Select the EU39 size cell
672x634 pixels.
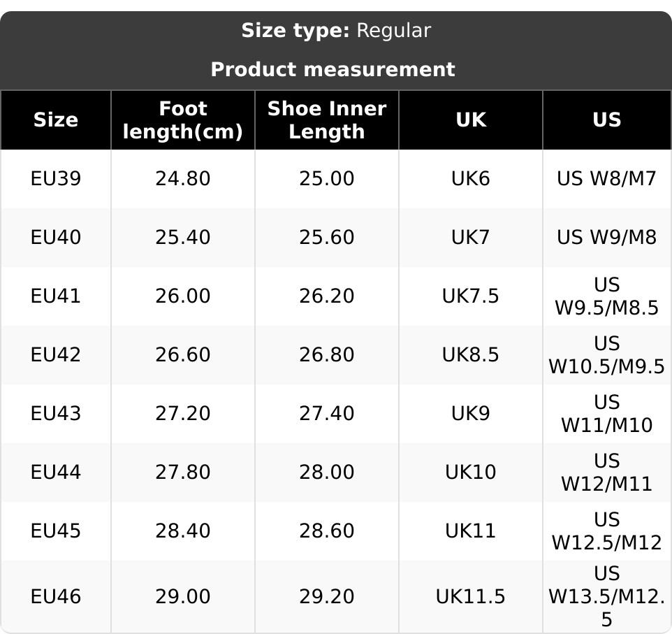(56, 179)
